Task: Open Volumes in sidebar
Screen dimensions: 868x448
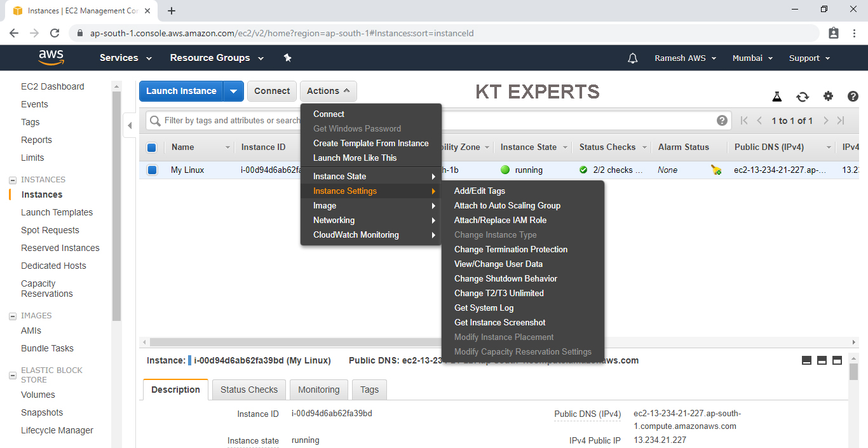Action: click(x=38, y=395)
